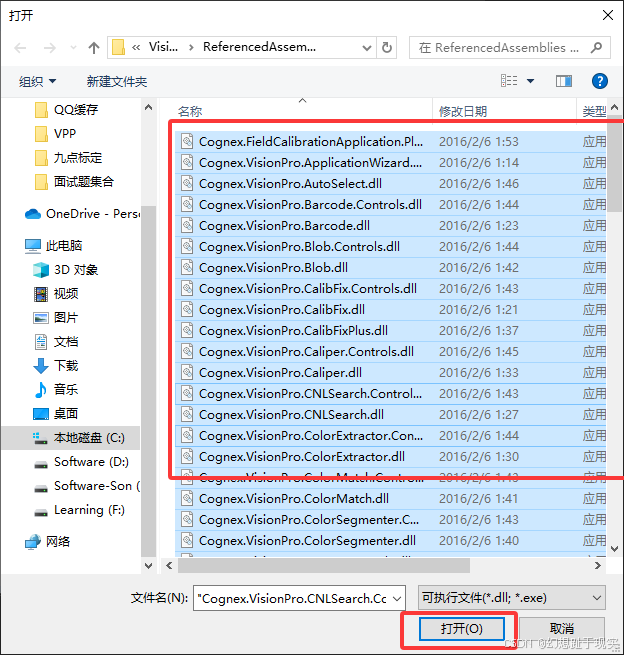The width and height of the screenshot is (624, 655).
Task: Open the help icon
Action: tap(600, 81)
